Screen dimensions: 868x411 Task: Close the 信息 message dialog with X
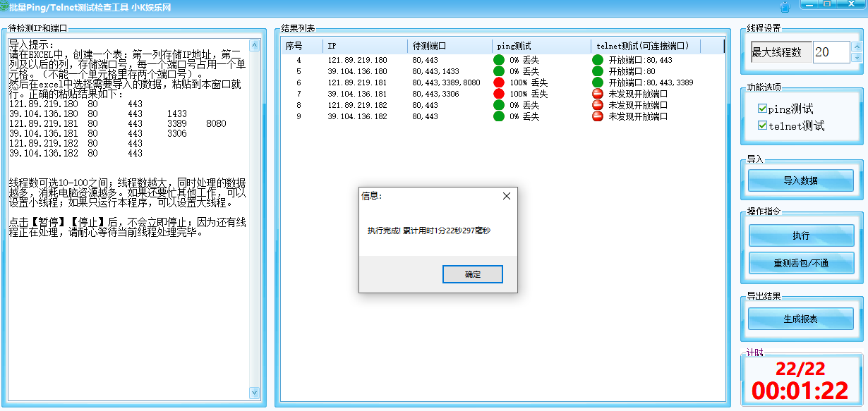pyautogui.click(x=506, y=196)
